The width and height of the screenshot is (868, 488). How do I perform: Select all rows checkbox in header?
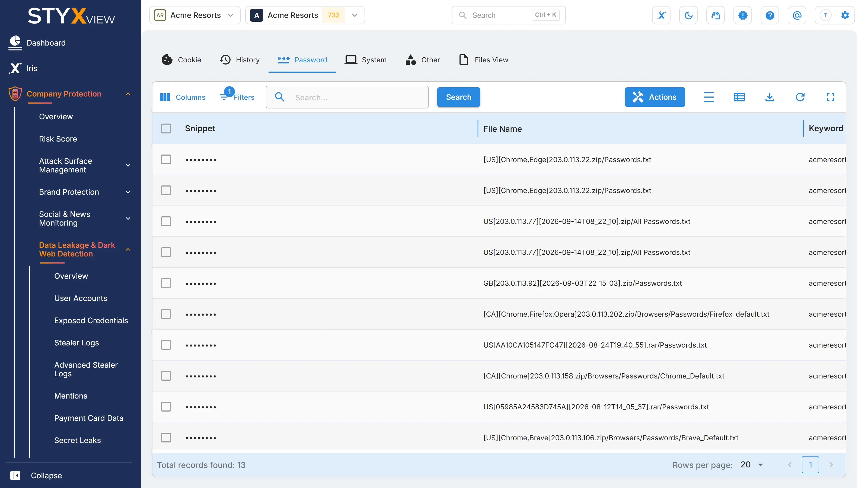tap(166, 129)
